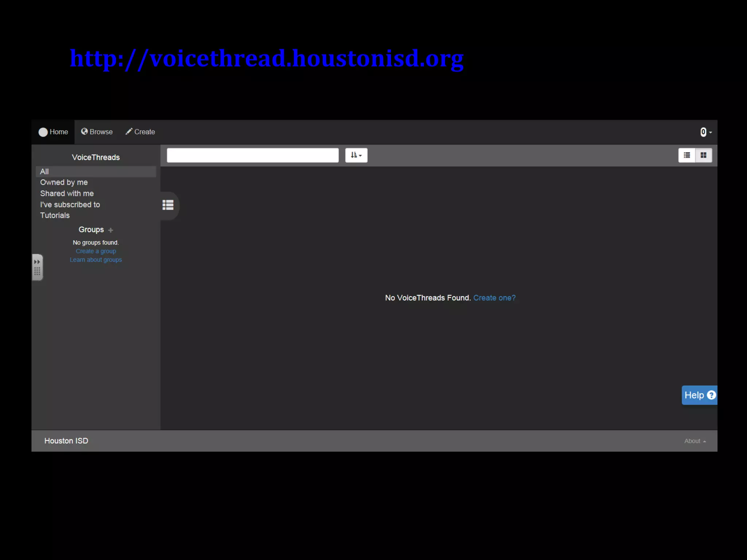Expand the side drawer handle with double arrows
Viewport: 747px width, 560px height.
tap(37, 267)
